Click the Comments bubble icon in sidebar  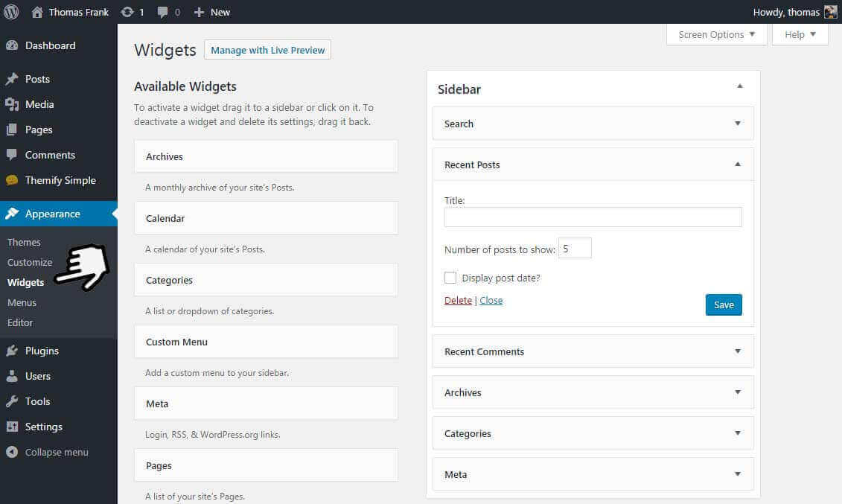pos(12,155)
